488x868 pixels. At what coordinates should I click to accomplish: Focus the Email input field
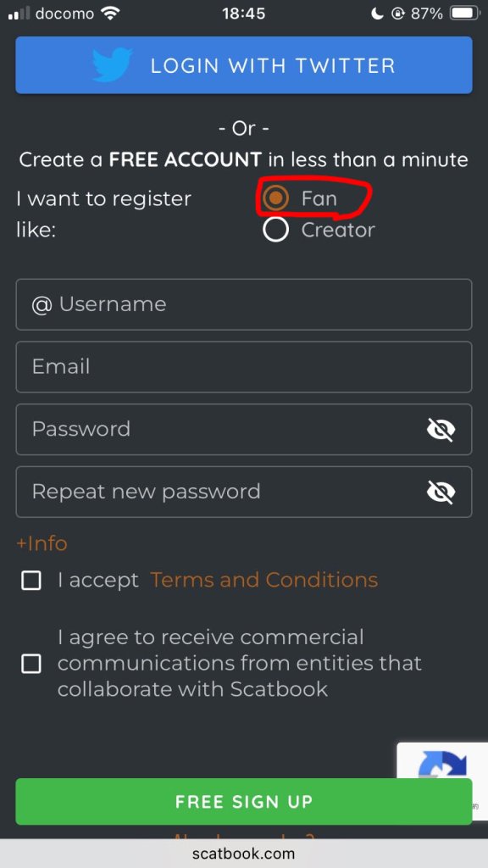[x=244, y=367]
